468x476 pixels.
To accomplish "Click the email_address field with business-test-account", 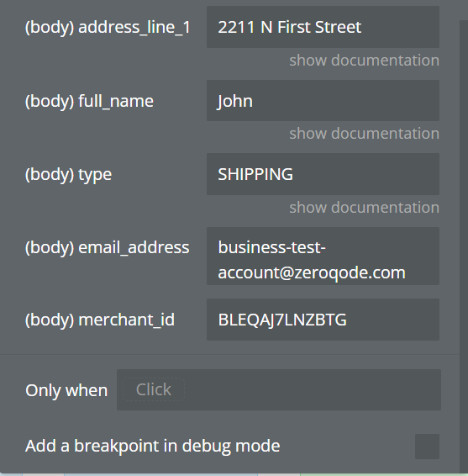I will (323, 256).
